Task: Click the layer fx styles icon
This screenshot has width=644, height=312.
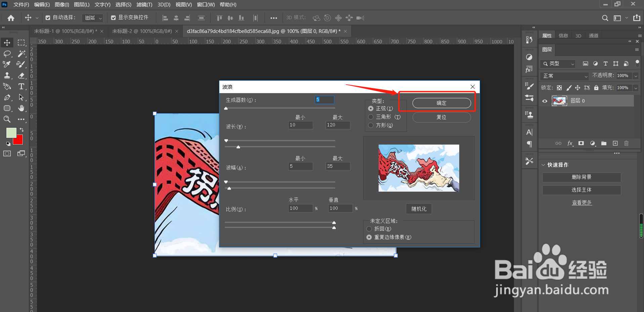Action: 570,144
